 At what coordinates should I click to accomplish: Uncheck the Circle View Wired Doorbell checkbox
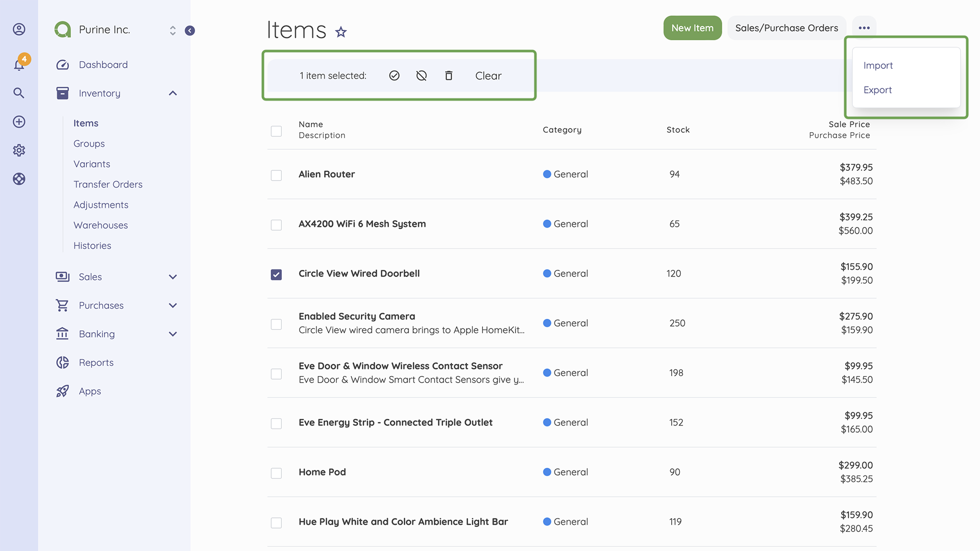(276, 274)
